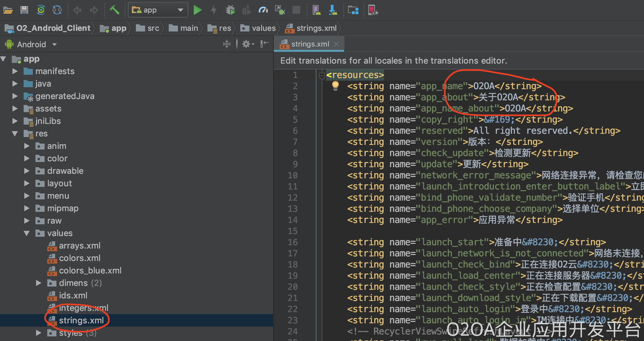The width and height of the screenshot is (644, 341).
Task: Open the Android project view dropdown
Action: tap(54, 44)
